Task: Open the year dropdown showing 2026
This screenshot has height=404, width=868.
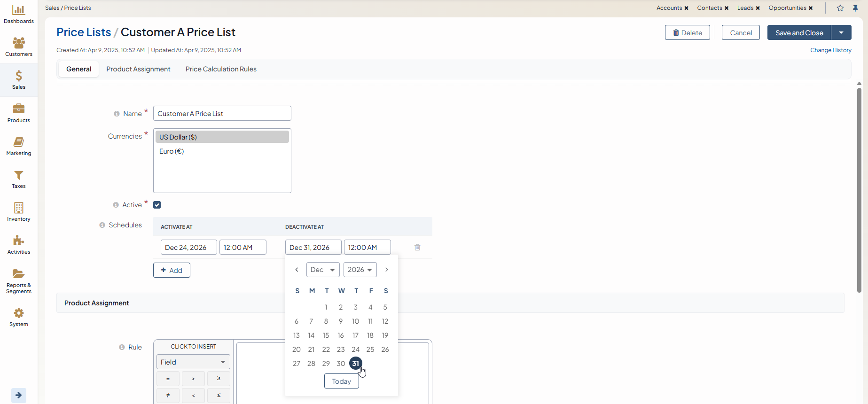Action: pyautogui.click(x=360, y=270)
